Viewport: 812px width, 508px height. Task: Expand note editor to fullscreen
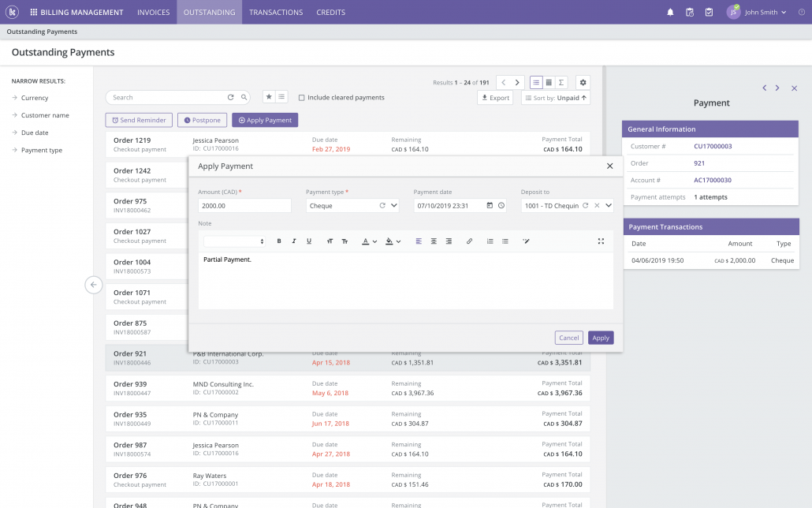tap(601, 241)
